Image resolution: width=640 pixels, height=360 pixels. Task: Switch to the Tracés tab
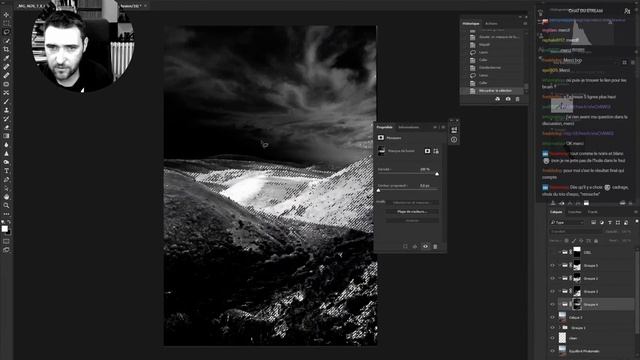(x=592, y=212)
